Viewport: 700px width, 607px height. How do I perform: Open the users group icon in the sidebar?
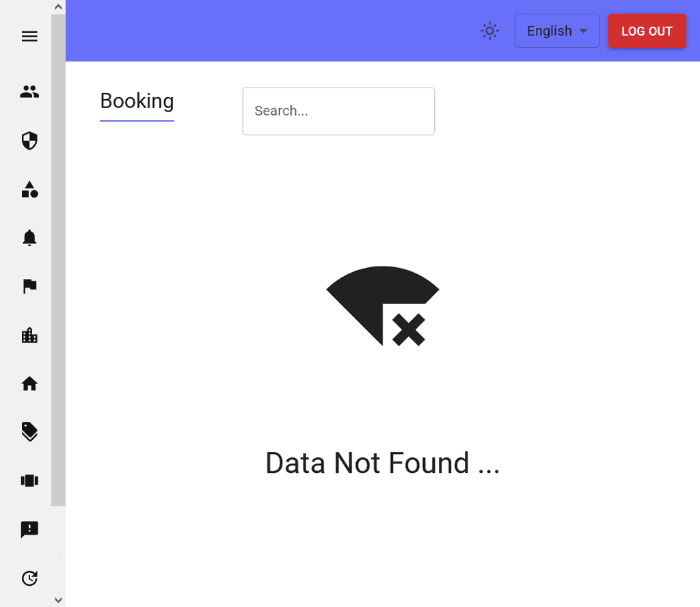29,92
